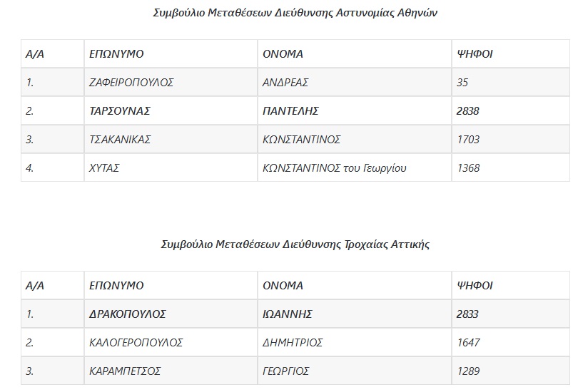Select the ΖΑΦΕΙΡΟΠΟΥΛΟΣ surname cell
The width and height of the screenshot is (578, 392).
(x=131, y=83)
